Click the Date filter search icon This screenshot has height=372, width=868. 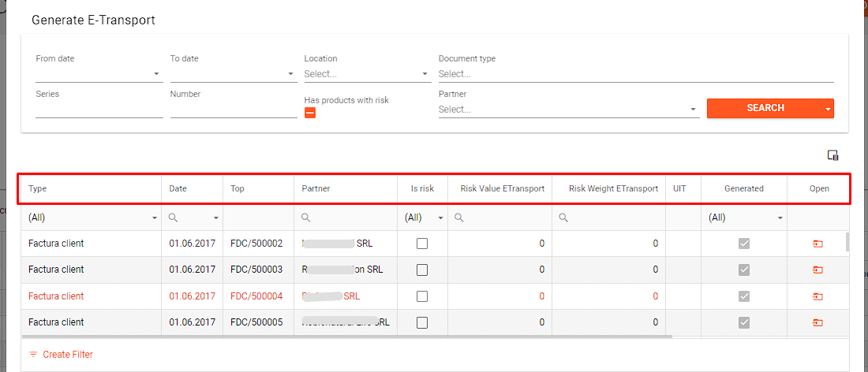tap(174, 218)
